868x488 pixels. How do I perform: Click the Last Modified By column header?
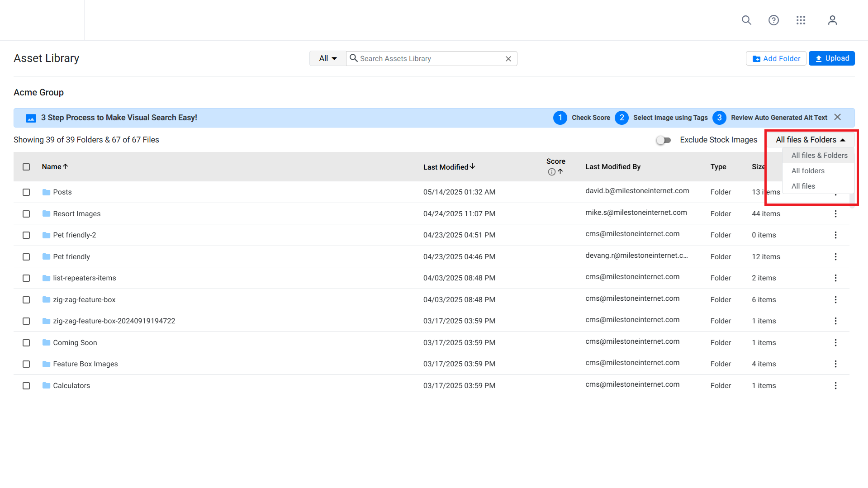point(613,167)
